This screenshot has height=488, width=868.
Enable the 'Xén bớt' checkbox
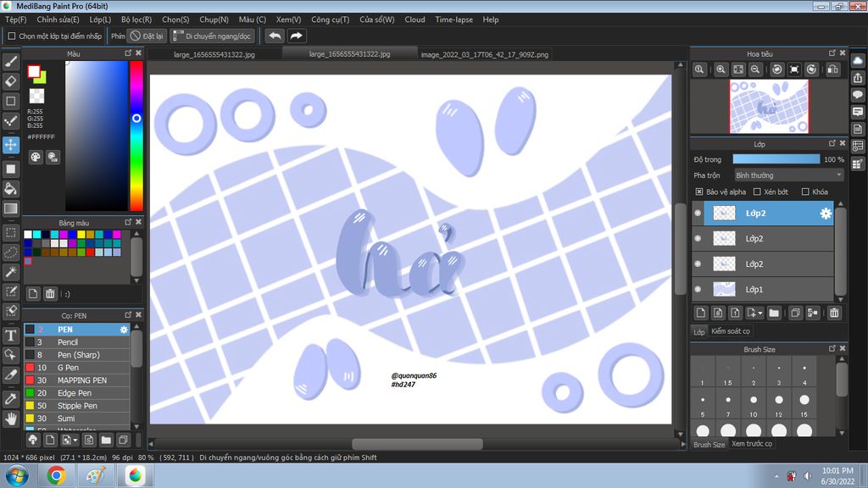click(x=757, y=192)
